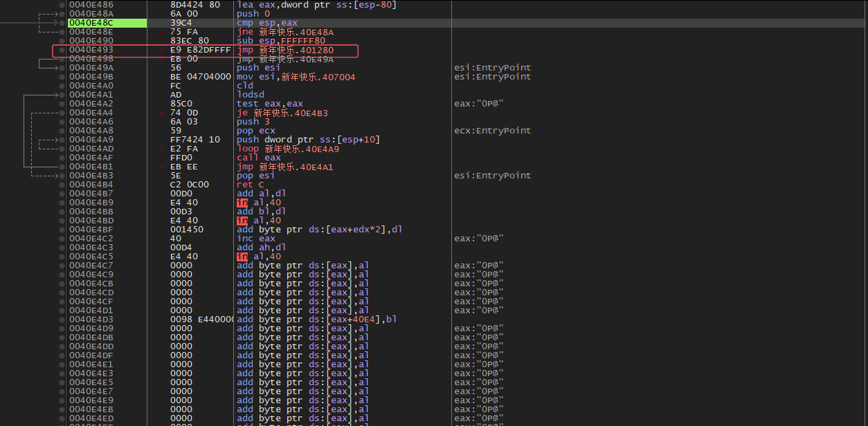The image size is (868, 426).
Task: Toggle breakpoint dot at address 0040E49A
Action: click(x=63, y=68)
